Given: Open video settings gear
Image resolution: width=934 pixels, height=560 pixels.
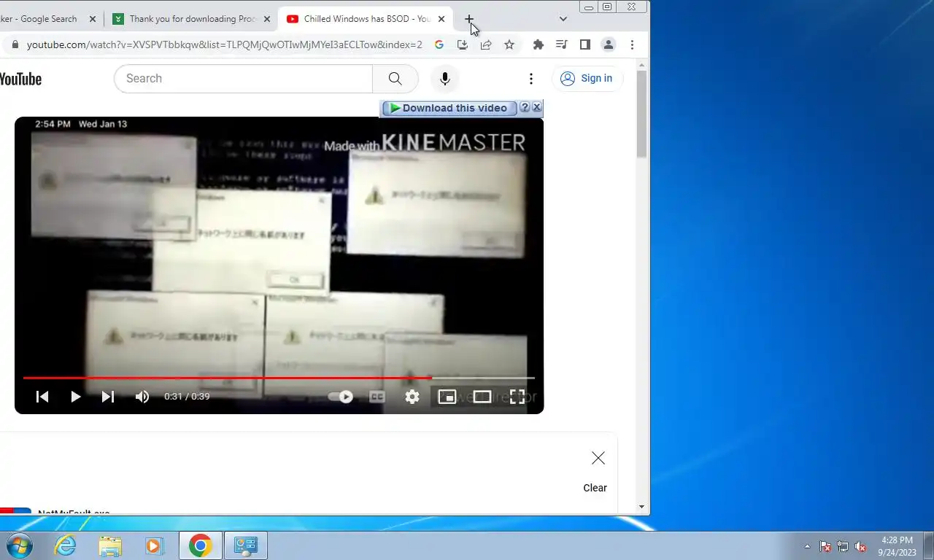Looking at the screenshot, I should pyautogui.click(x=412, y=397).
